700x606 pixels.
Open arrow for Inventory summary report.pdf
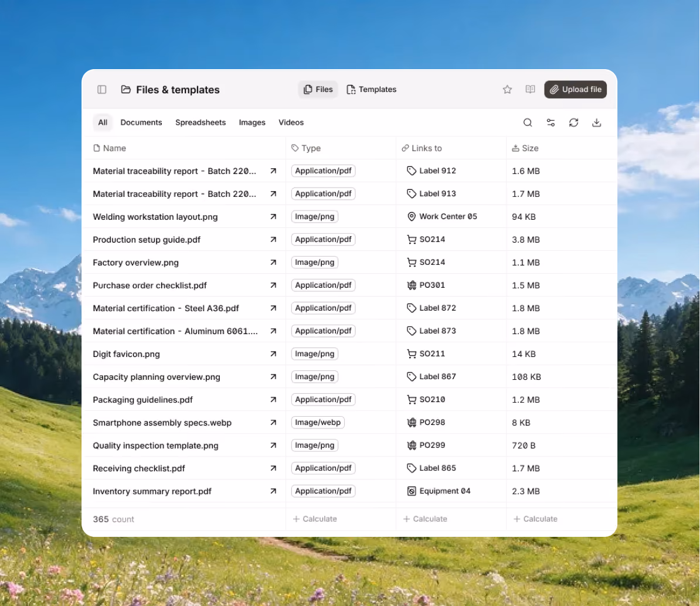[273, 491]
